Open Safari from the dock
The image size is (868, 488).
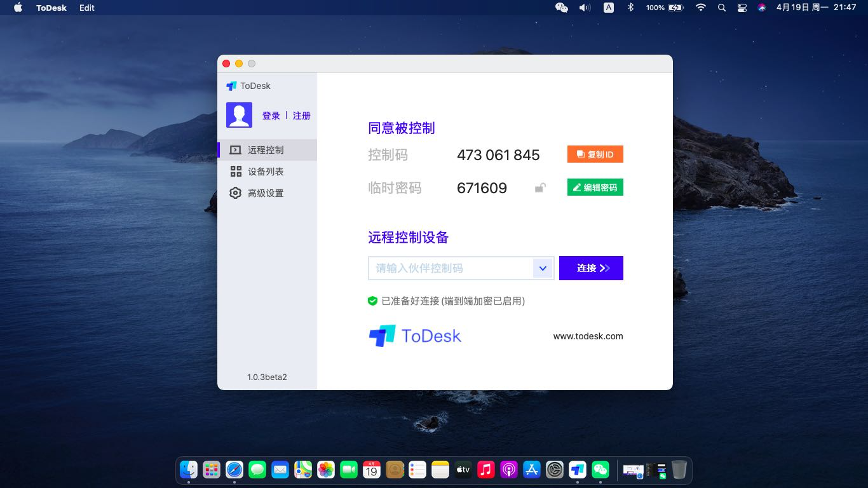pos(234,470)
